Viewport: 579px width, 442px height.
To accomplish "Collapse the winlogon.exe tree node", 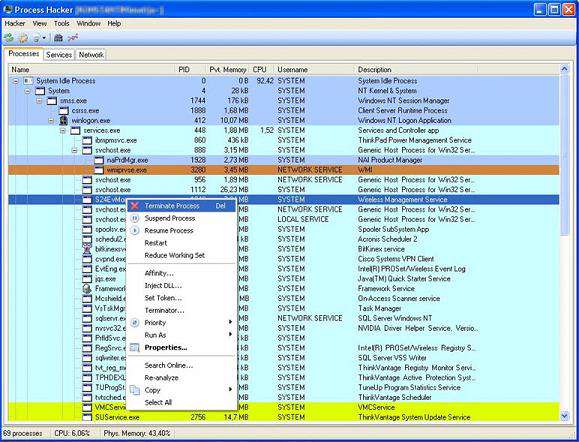I will [x=51, y=121].
